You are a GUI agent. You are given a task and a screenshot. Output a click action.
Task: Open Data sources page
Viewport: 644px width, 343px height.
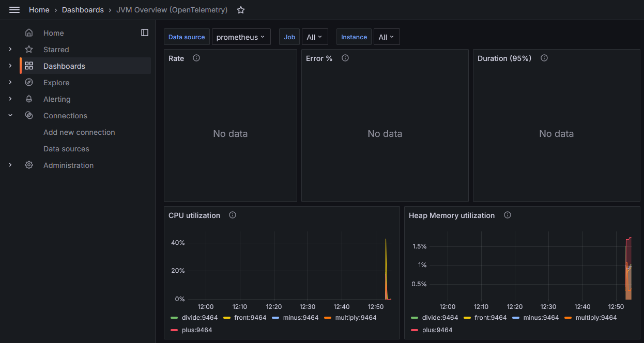[x=66, y=149]
